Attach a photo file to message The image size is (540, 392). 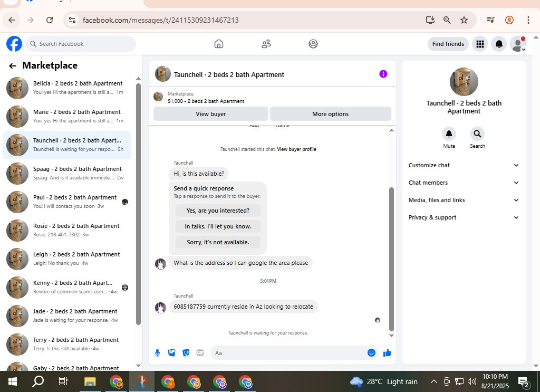(x=171, y=353)
